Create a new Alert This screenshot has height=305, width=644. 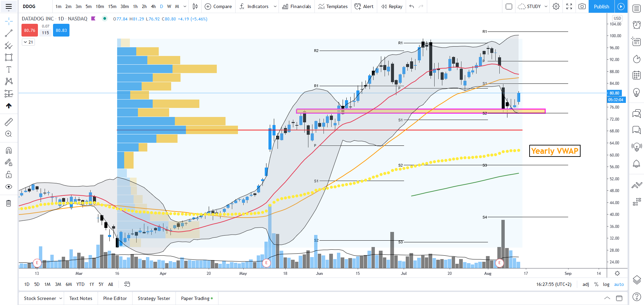(364, 6)
